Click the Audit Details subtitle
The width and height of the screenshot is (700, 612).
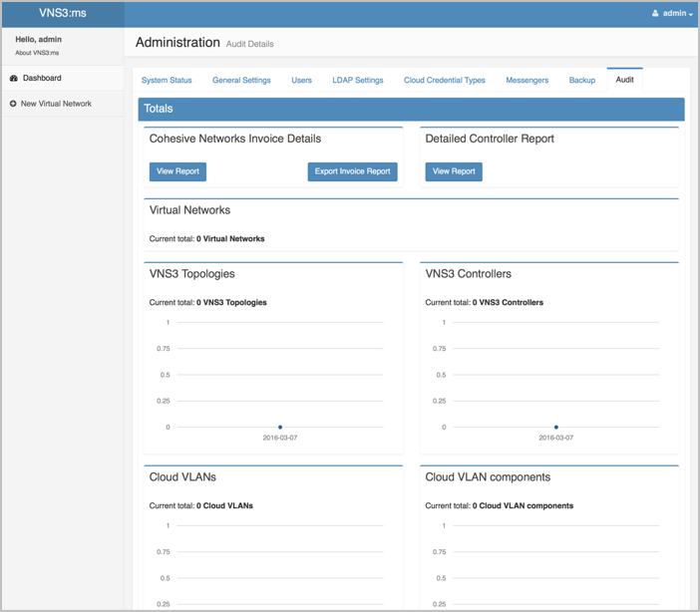249,44
